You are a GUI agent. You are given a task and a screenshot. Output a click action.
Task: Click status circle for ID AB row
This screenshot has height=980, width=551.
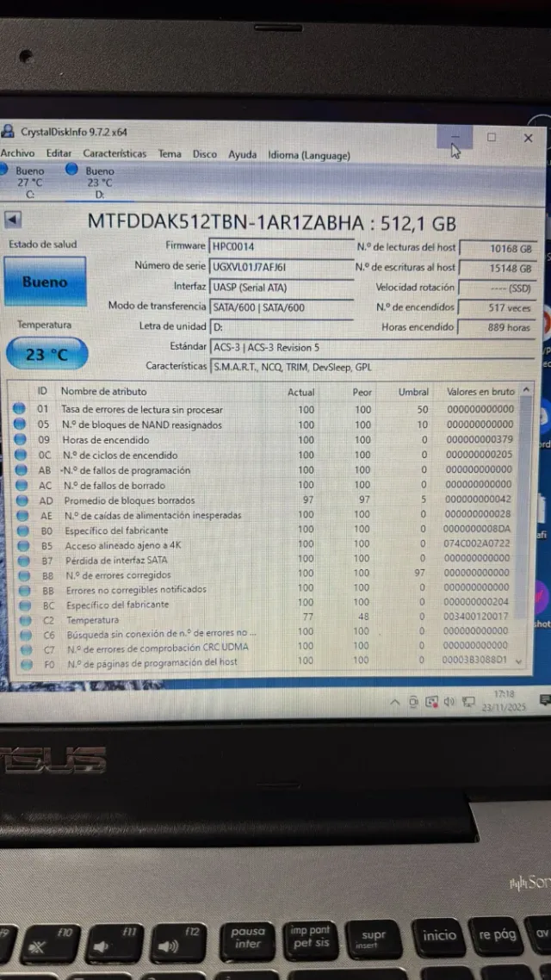(22, 469)
